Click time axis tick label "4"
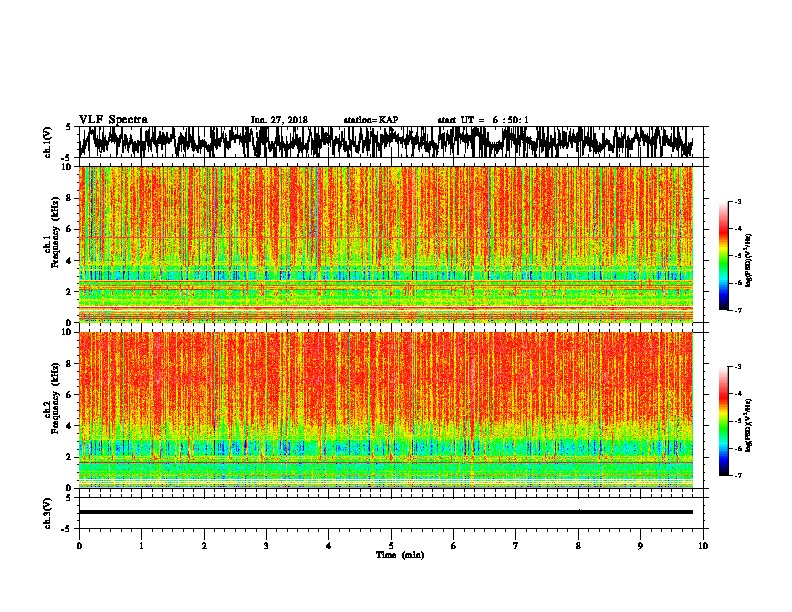Image resolution: width=792 pixels, height=612 pixels. [x=329, y=546]
